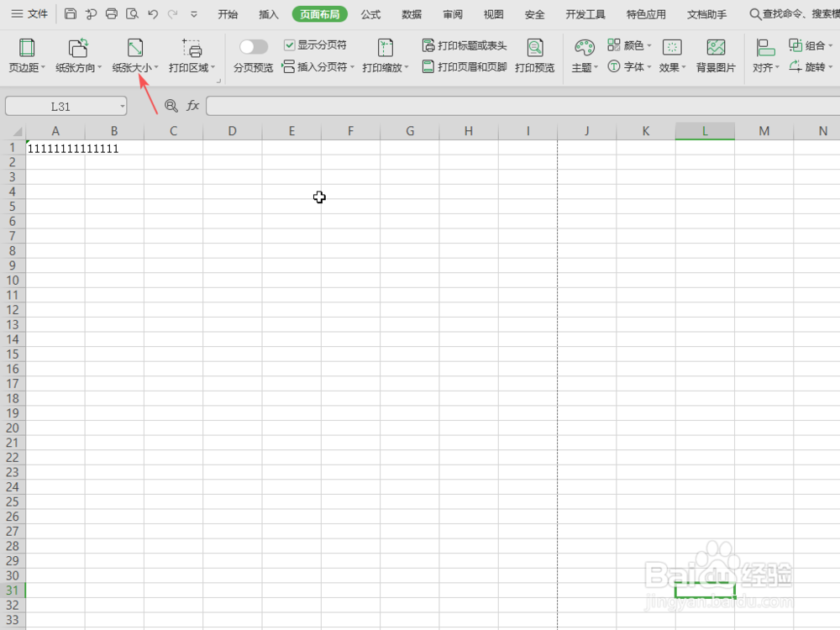Open the 主题 theme palette
The width and height of the screenshot is (840, 630).
[585, 55]
